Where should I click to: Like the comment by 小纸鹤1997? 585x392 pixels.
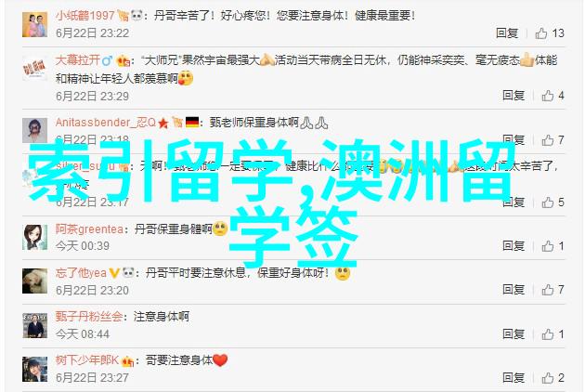click(x=541, y=33)
